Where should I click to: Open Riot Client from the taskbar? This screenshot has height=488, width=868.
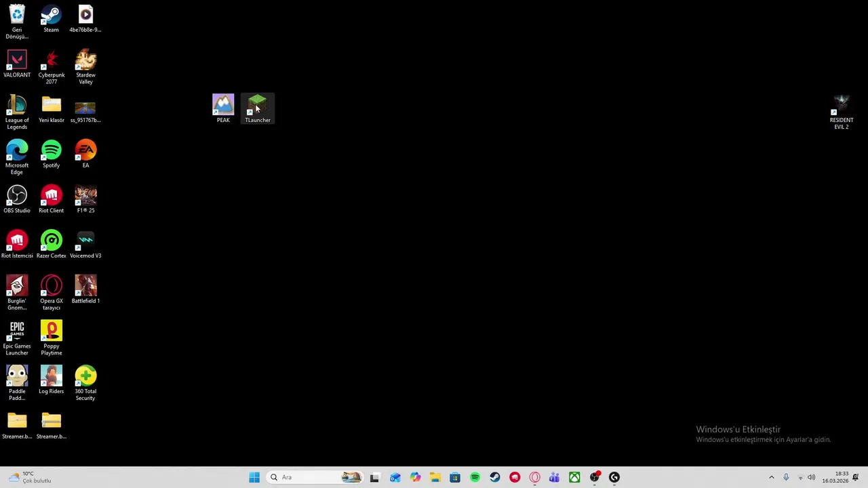(x=515, y=477)
